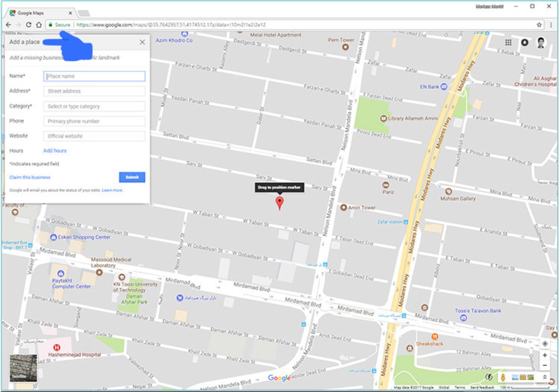The image size is (560, 392).
Task: Click Ali Asghar Children's Hospital label
Action: (536, 81)
